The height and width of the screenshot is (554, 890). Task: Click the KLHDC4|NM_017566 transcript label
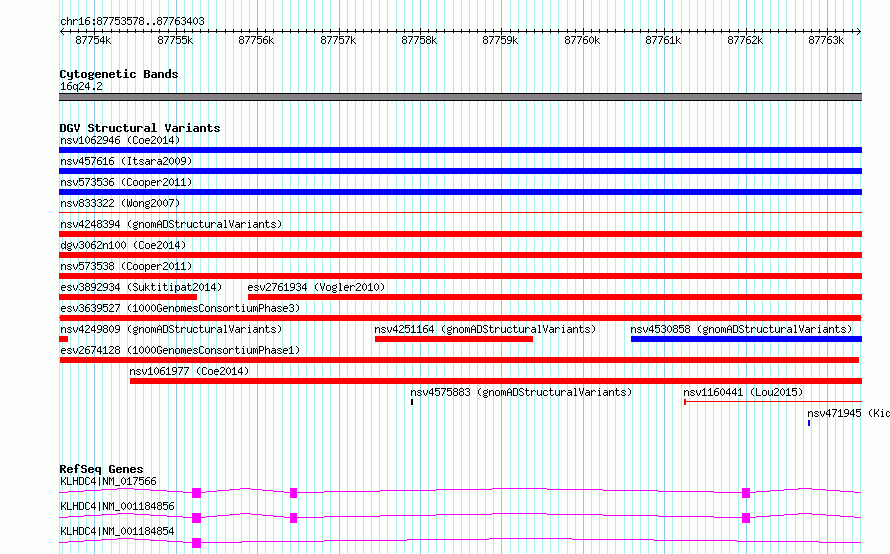pyautogui.click(x=108, y=481)
